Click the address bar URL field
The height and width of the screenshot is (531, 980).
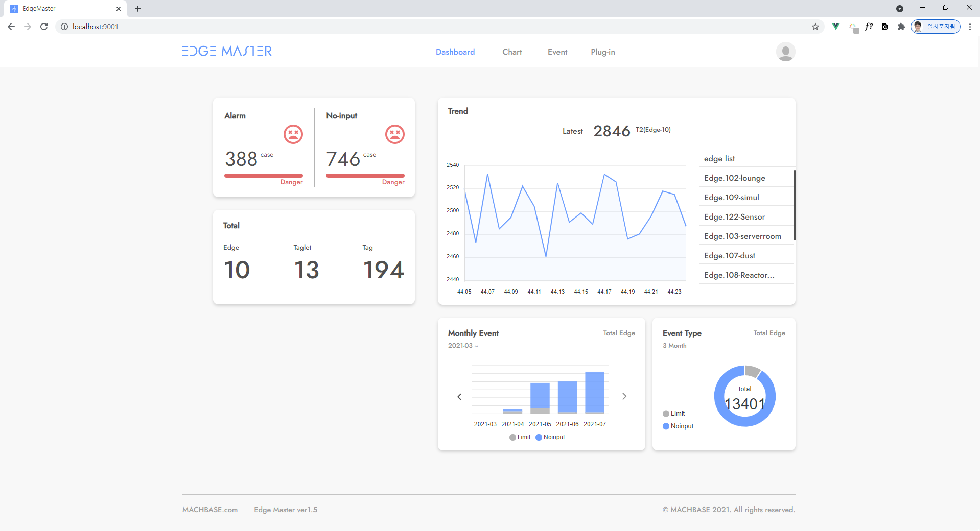(x=439, y=27)
